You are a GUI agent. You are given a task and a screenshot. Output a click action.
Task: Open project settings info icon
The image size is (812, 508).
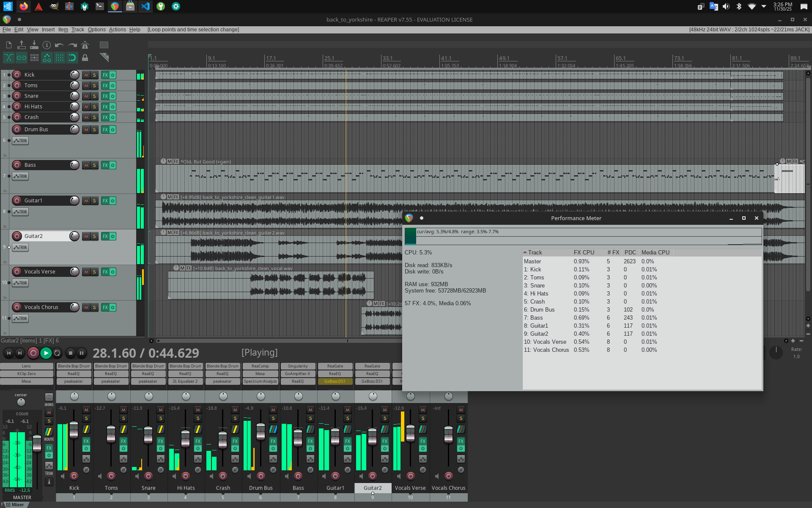point(47,45)
